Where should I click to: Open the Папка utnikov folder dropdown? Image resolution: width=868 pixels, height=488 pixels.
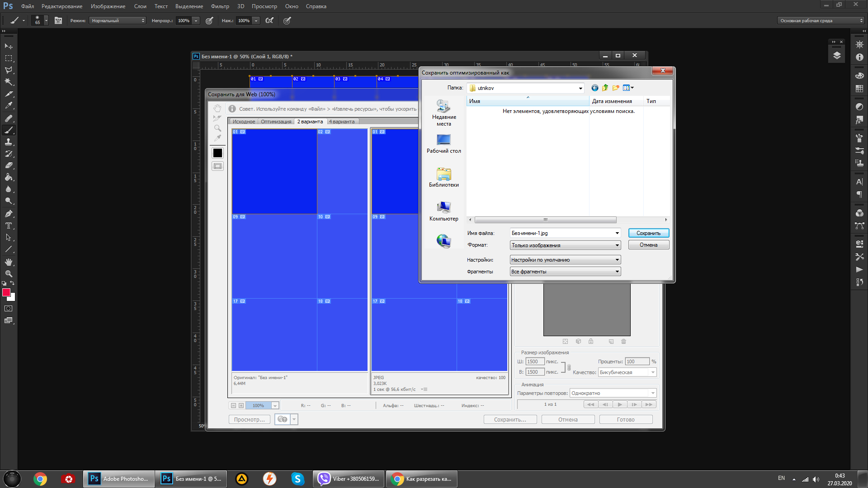580,88
